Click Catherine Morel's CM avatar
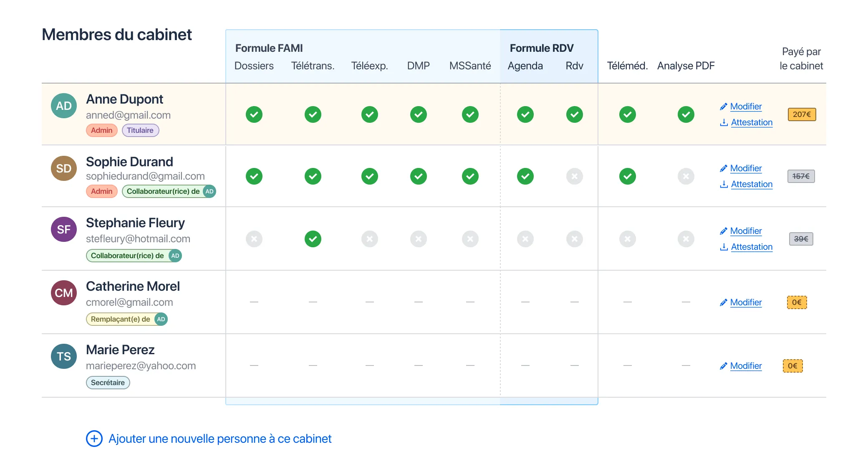Viewport: 868px width, 472px height. coord(64,293)
